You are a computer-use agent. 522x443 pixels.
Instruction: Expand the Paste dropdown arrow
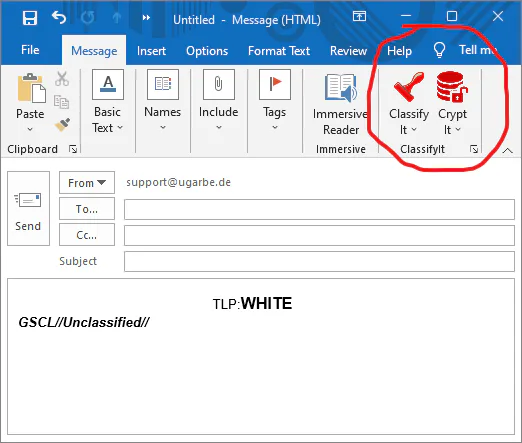click(30, 129)
